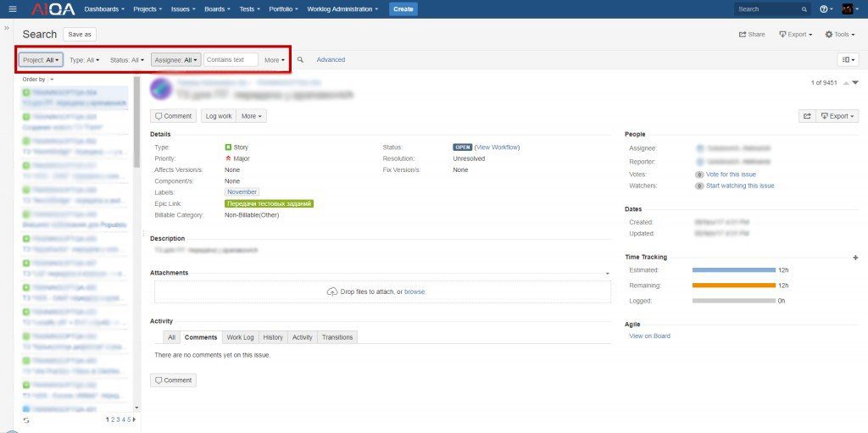This screenshot has width=868, height=433.
Task: Click the green Story type icon
Action: coord(228,147)
